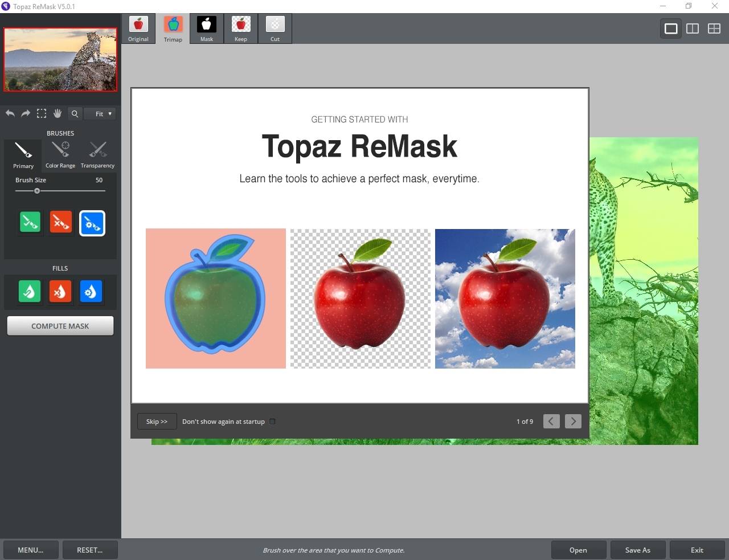Click the COMPUTE MASK button
Screen dimensions: 729x560
pyautogui.click(x=60, y=326)
